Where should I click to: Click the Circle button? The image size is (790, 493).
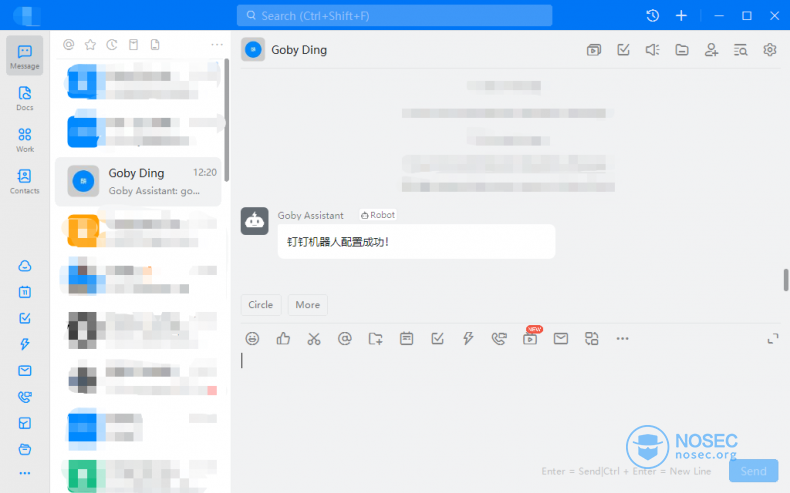(260, 305)
